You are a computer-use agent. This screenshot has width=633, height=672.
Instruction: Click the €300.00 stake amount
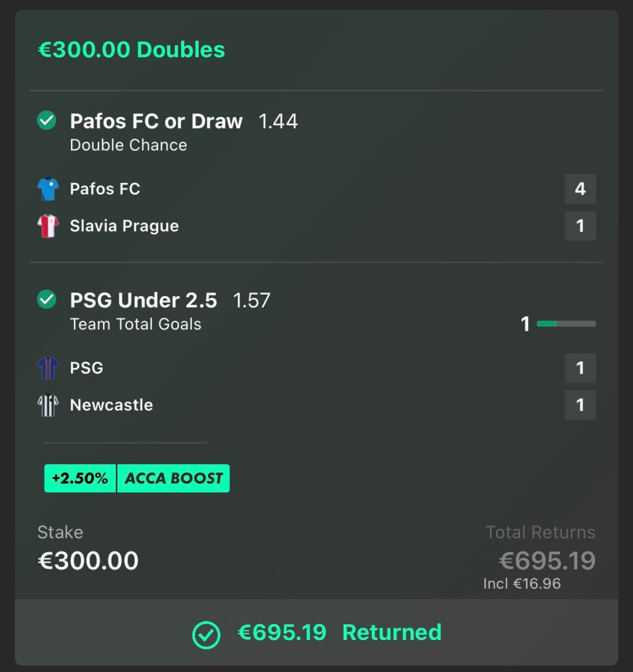[x=88, y=561]
